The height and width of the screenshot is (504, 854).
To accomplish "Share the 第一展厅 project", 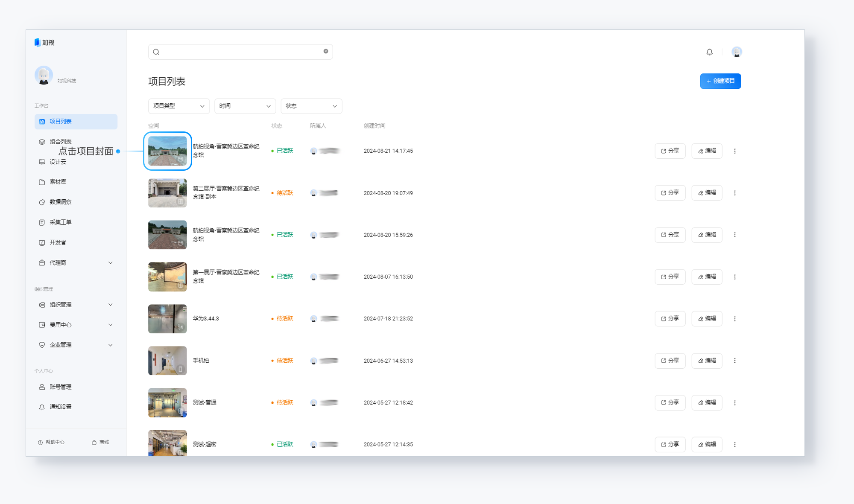I will click(670, 277).
